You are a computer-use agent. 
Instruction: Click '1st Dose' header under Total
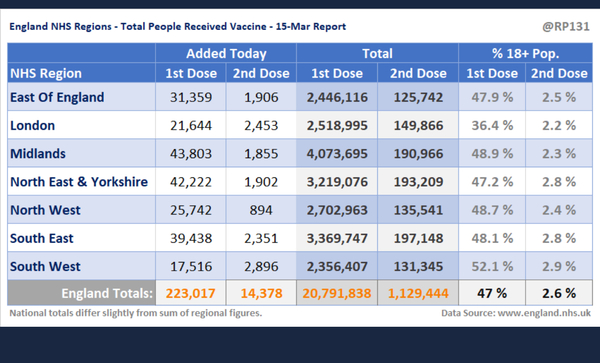[337, 73]
